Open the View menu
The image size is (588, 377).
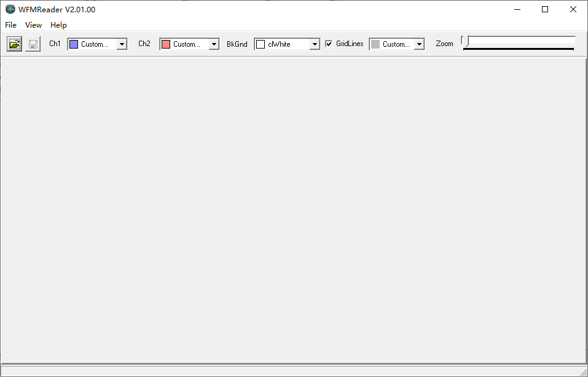pyautogui.click(x=33, y=25)
